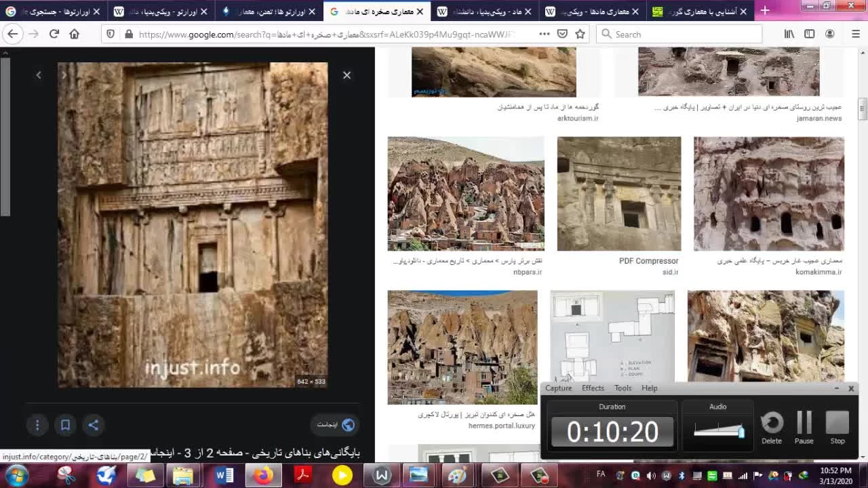Viewport: 868px width, 488px height.
Task: Open nbpars.ir source link
Action: click(x=528, y=272)
